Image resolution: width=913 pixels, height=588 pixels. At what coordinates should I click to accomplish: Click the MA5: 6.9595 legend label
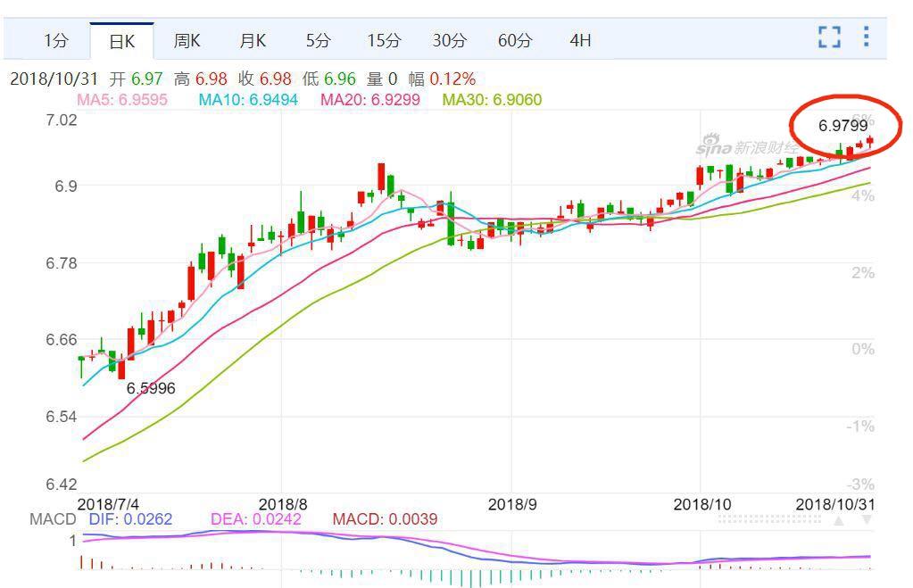pos(122,100)
